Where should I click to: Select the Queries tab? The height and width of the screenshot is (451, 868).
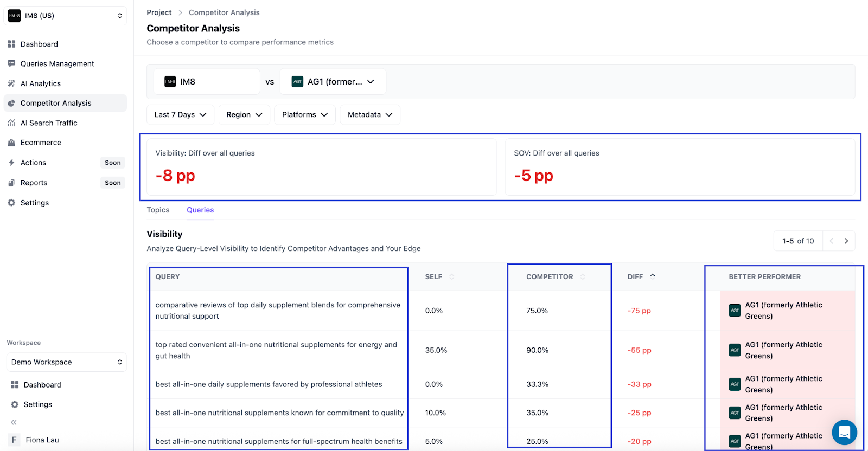pyautogui.click(x=200, y=210)
